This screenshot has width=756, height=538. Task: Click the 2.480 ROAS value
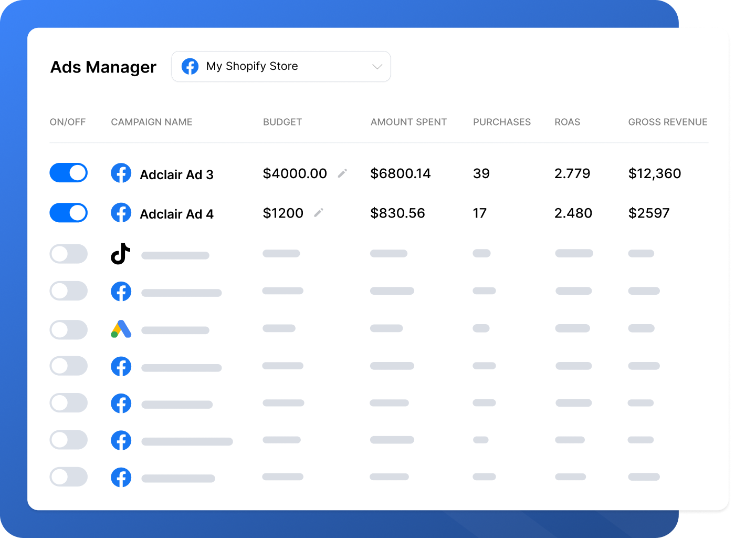(573, 213)
